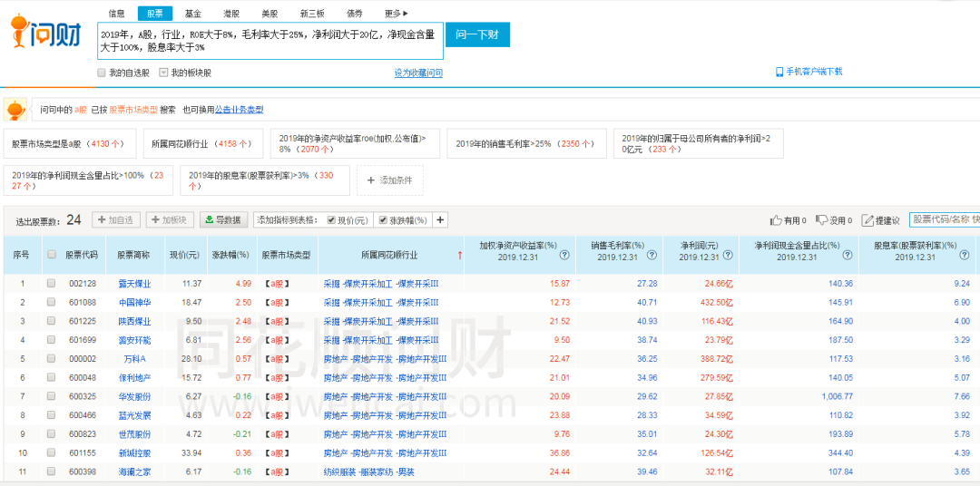Toggle the select-all checkbox in table header
Viewport: 980px width, 486px height.
pyautogui.click(x=51, y=254)
